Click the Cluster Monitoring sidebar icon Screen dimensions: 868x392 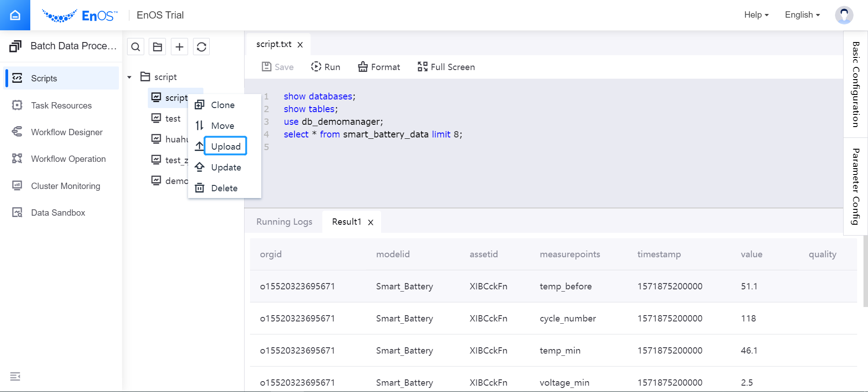[x=17, y=185]
